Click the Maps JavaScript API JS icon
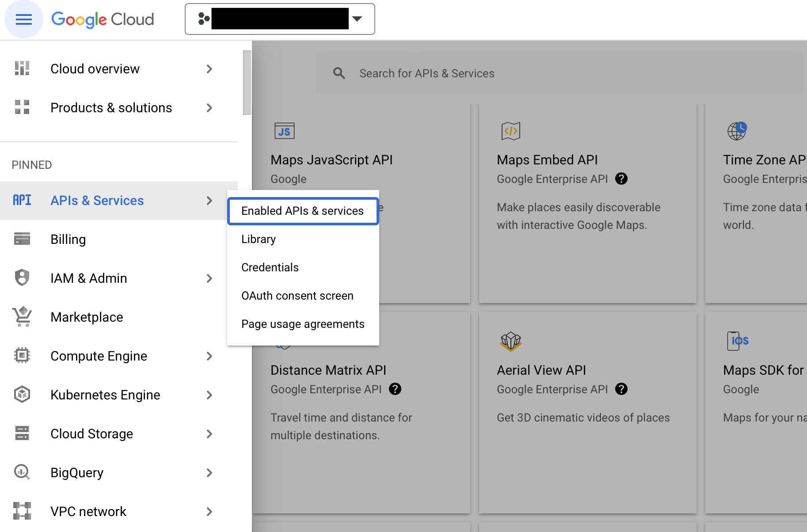Screen dimensions: 807x532 pos(284,131)
